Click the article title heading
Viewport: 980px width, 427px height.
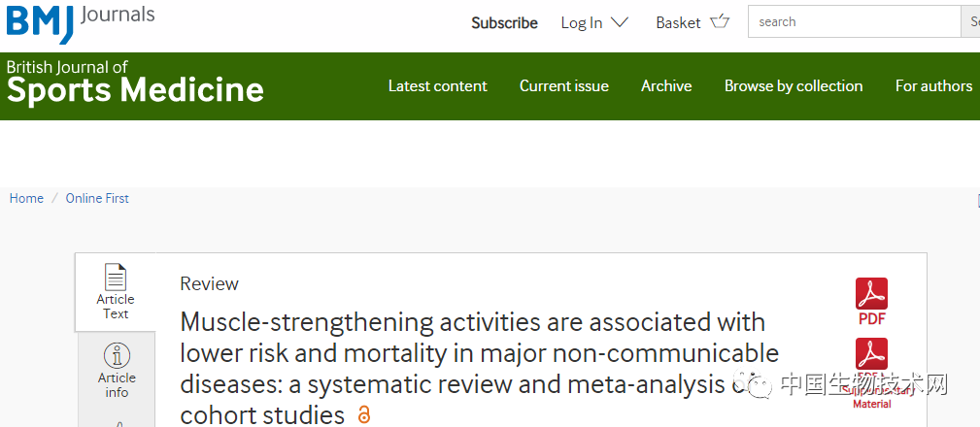(480, 369)
